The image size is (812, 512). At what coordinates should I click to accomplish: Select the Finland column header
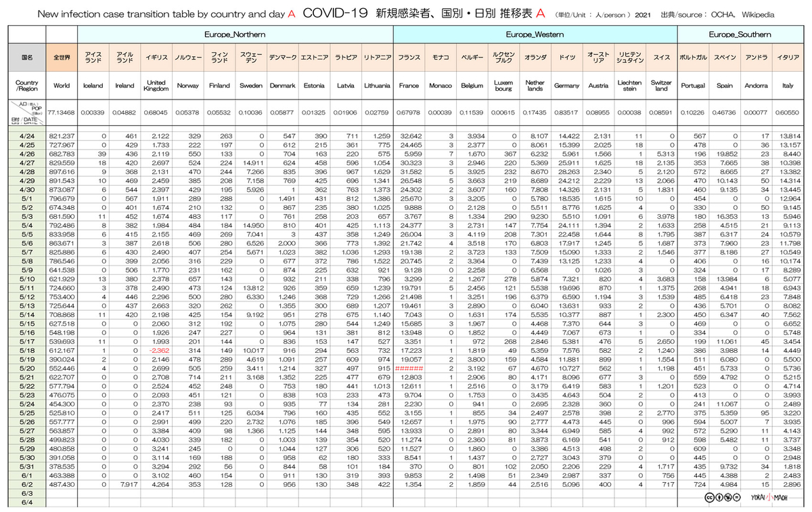pos(219,86)
